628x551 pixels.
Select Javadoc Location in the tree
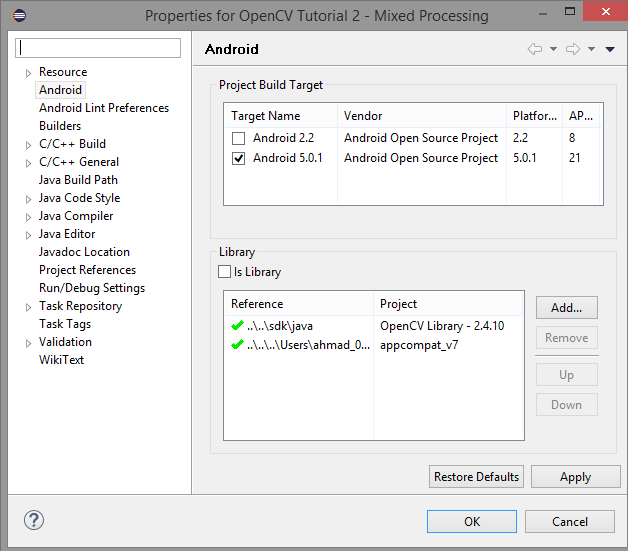[84, 252]
